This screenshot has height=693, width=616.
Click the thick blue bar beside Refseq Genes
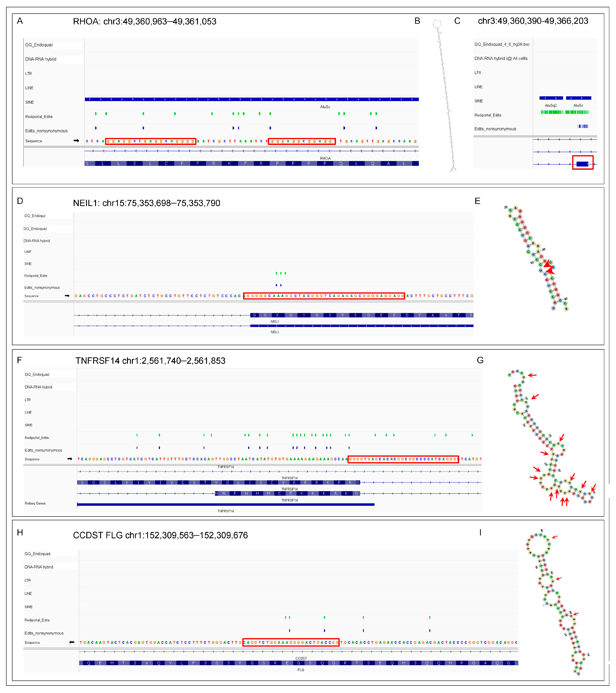click(226, 505)
